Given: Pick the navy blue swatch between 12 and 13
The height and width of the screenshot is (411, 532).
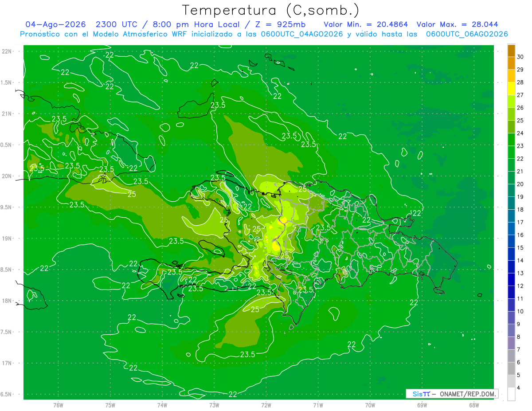Looking at the screenshot, I should pyautogui.click(x=511, y=279).
